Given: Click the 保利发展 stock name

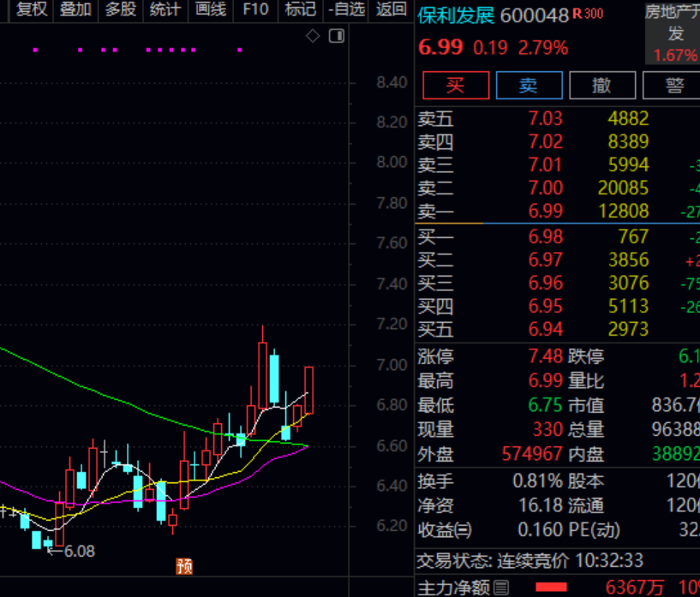Looking at the screenshot, I should click(x=456, y=16).
